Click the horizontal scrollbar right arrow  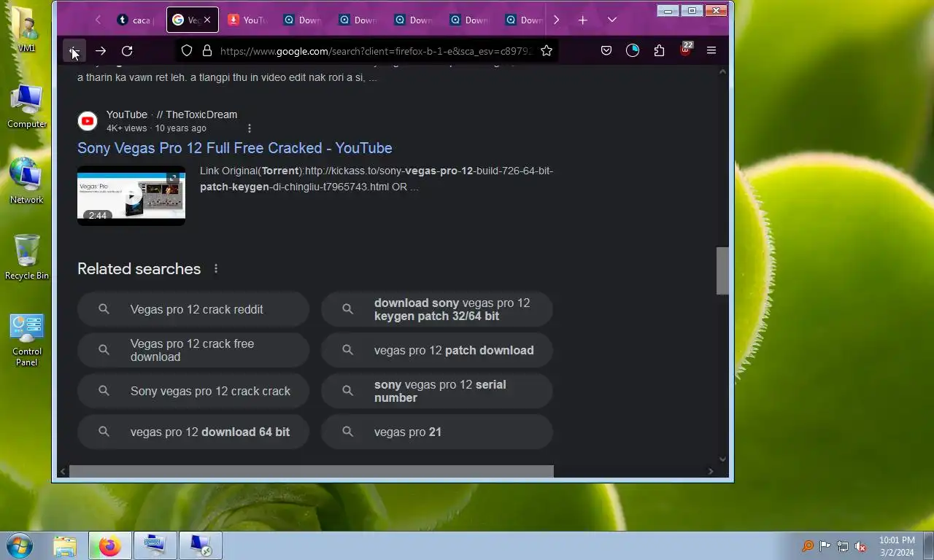coord(711,472)
